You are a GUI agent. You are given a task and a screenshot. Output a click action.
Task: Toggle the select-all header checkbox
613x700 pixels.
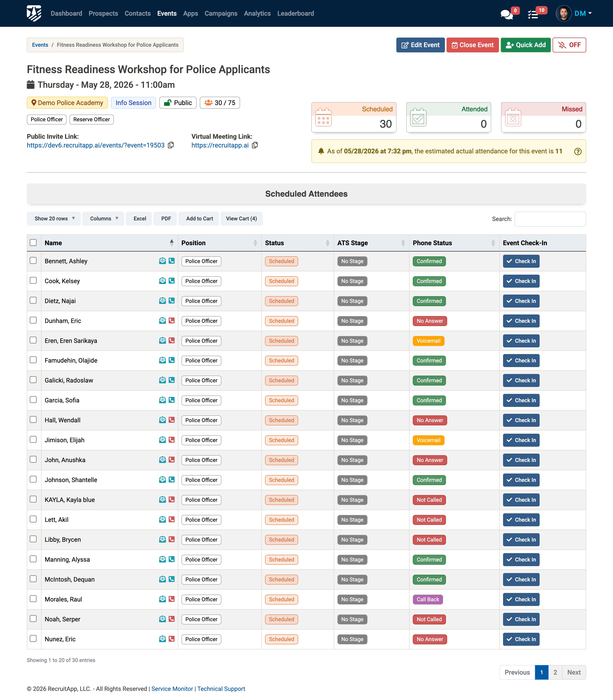click(x=33, y=243)
